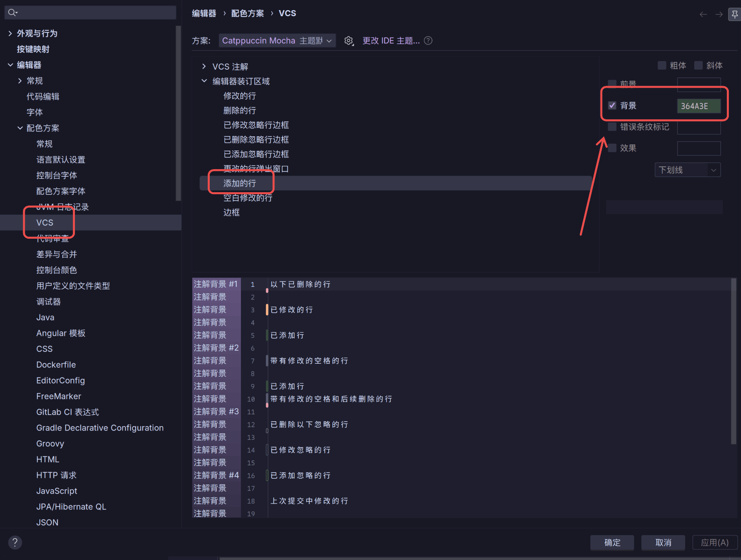741x560 pixels.
Task: Select 差异与合并 in the tree
Action: pyautogui.click(x=57, y=254)
